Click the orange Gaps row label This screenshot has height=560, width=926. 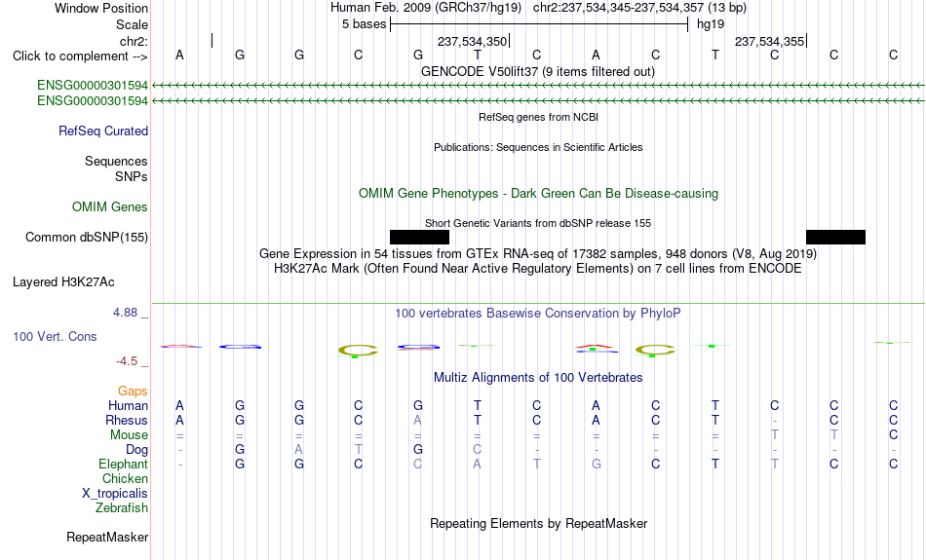[133, 392]
